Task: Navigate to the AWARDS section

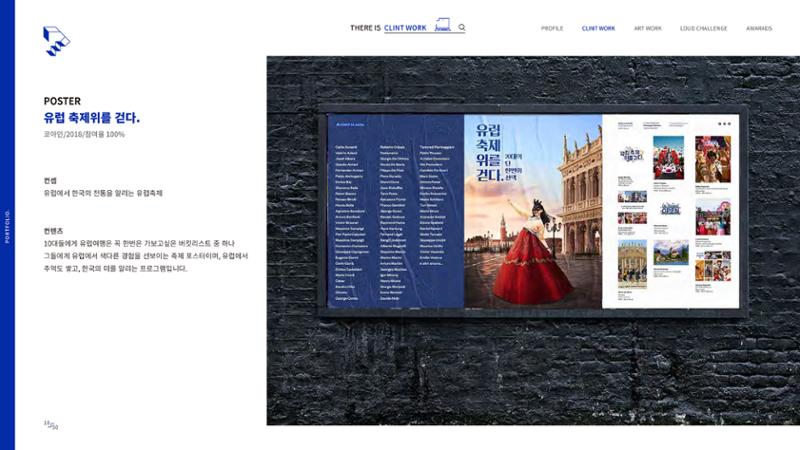Action: [759, 29]
